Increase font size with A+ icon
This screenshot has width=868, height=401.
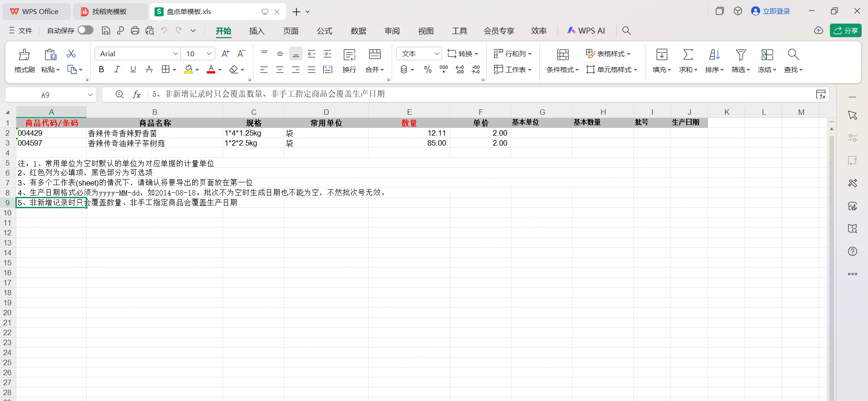coord(225,54)
